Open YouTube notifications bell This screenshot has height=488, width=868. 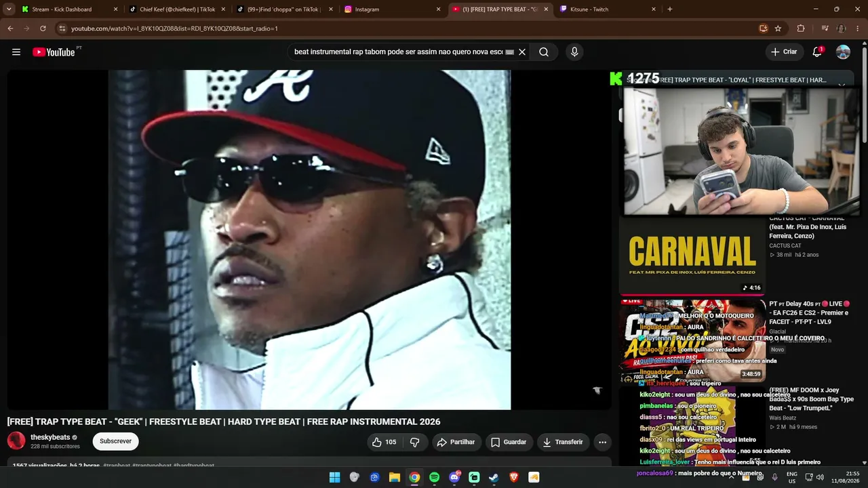pos(817,52)
